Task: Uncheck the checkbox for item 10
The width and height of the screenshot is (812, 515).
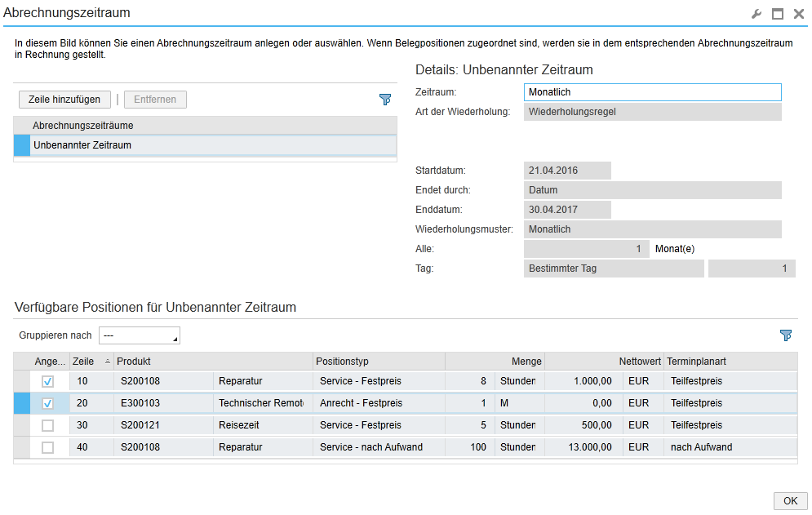Action: coord(47,381)
